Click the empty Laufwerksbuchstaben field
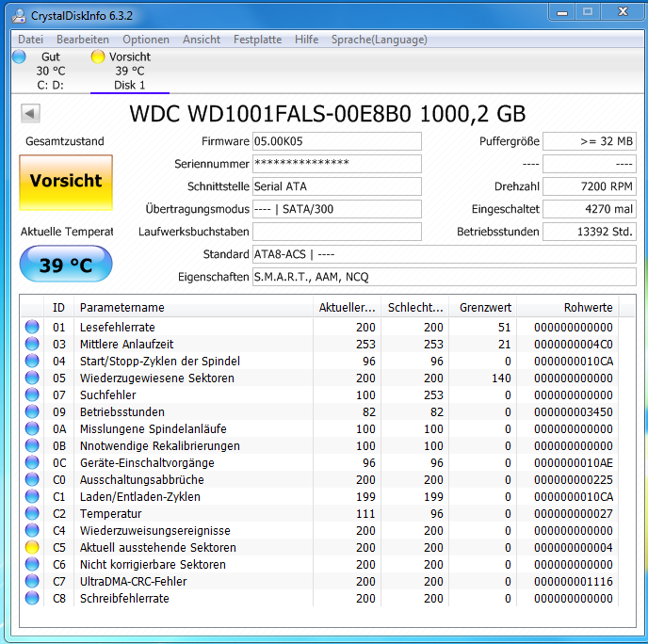Screen dimensions: 648x644 pyautogui.click(x=337, y=232)
